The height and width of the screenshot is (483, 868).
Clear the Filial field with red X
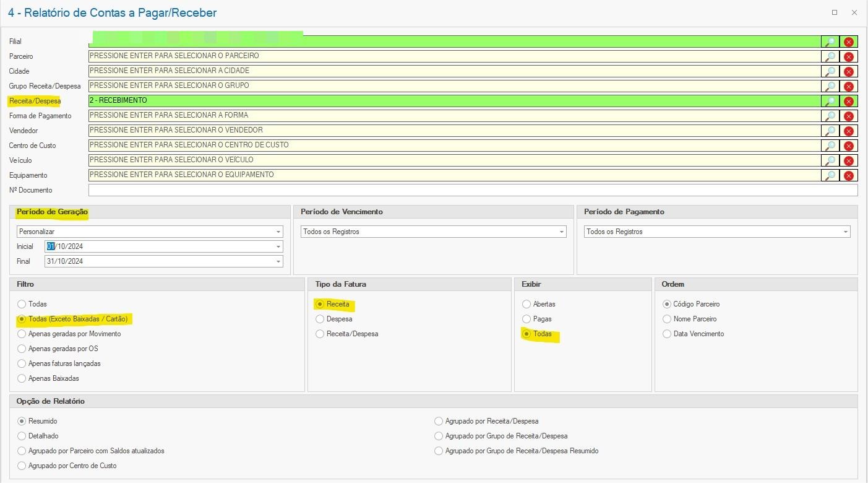coord(849,41)
